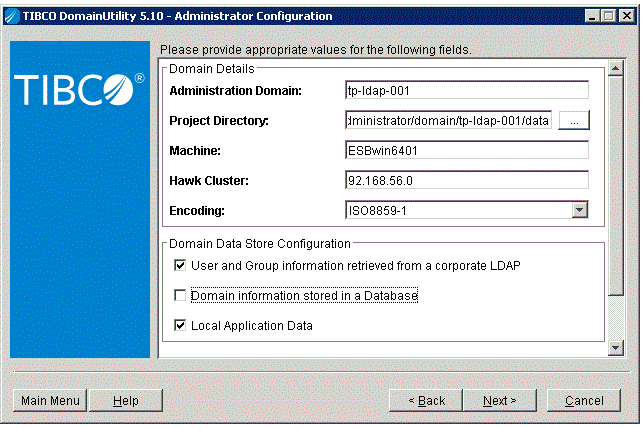Click the Domain Data Store Configuration label
The height and width of the screenshot is (427, 644).
coord(260,243)
